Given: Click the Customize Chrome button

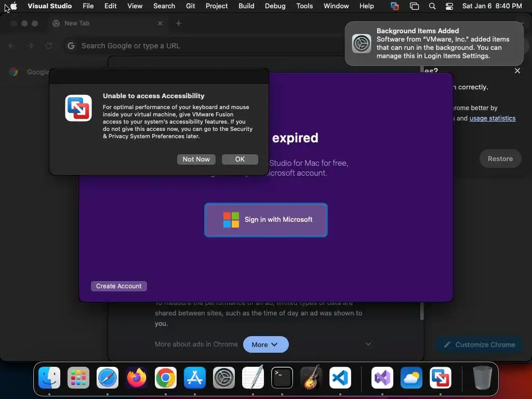Looking at the screenshot, I should 480,344.
